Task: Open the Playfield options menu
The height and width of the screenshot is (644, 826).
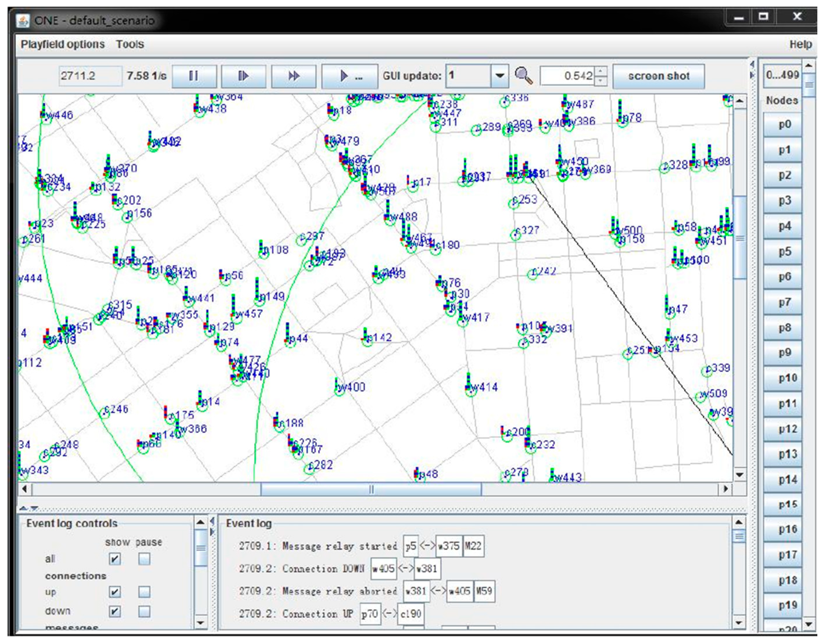Action: coord(62,44)
